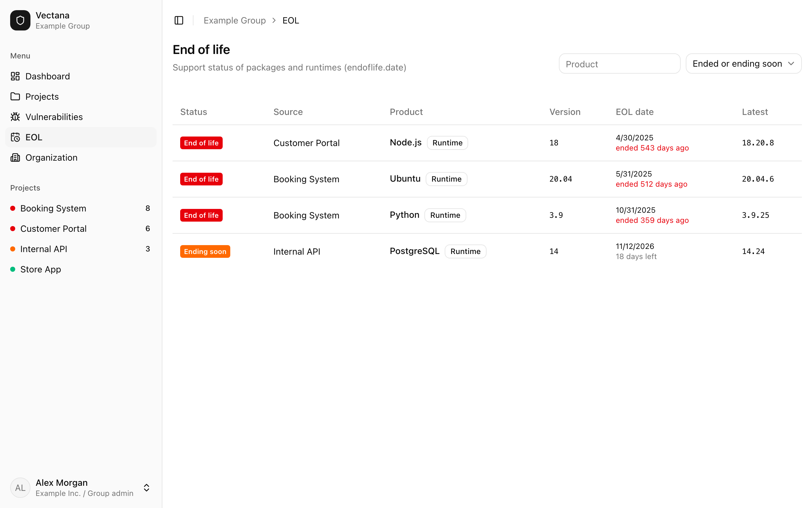Click the Dashboard grid icon
The height and width of the screenshot is (508, 812).
pos(15,76)
